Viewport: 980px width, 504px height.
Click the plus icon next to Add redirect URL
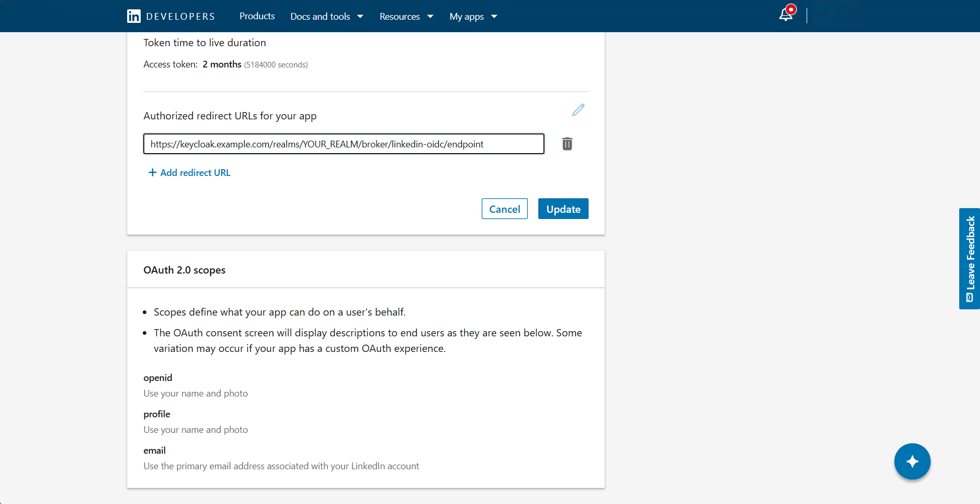152,172
